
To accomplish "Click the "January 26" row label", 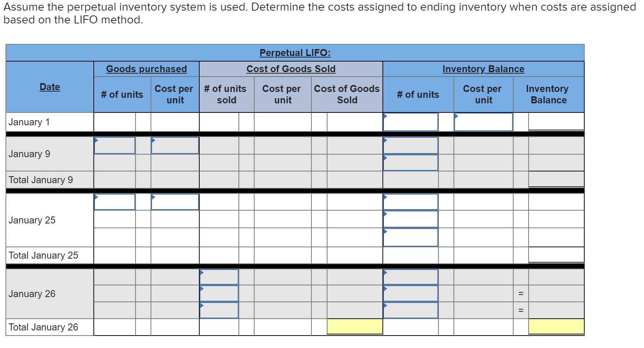I will click(32, 294).
